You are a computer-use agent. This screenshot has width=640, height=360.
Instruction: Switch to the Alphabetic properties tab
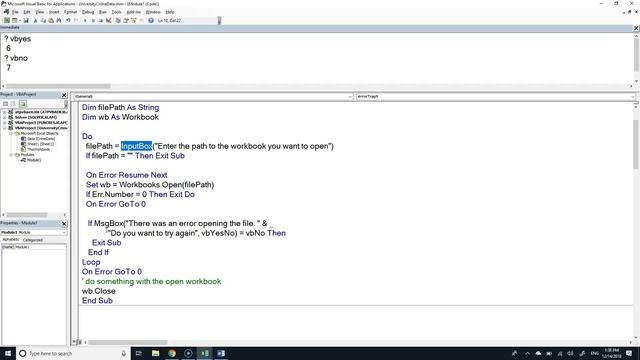pyautogui.click(x=11, y=240)
